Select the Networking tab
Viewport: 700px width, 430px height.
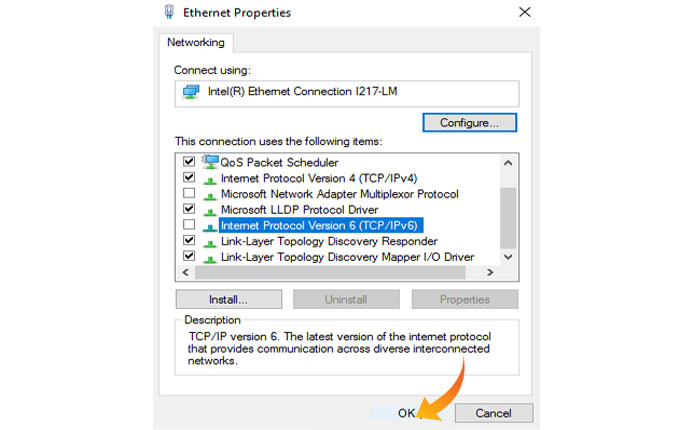pos(196,43)
